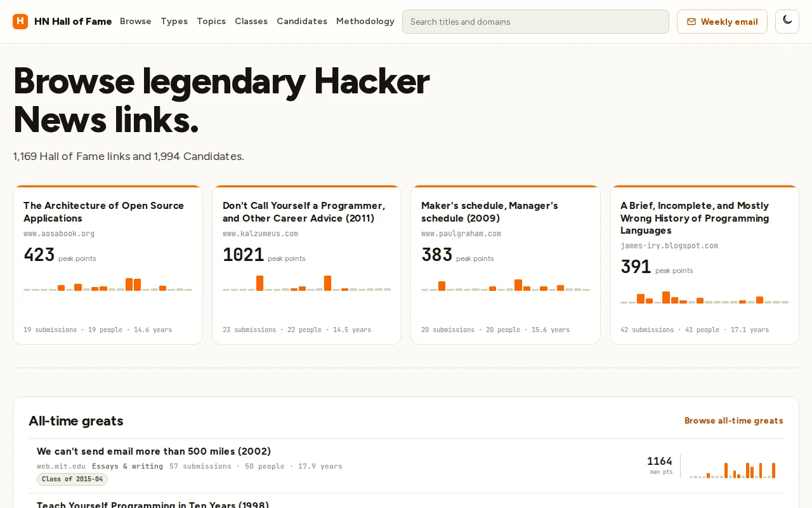
Task: Open We can't send email more than 500 miles
Action: (154, 451)
